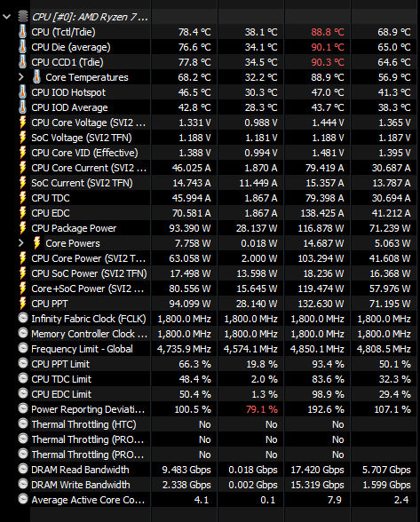The height and width of the screenshot is (522, 420).
Task: Click thermometer icon next to CPU Die (average)
Action: 23,47
